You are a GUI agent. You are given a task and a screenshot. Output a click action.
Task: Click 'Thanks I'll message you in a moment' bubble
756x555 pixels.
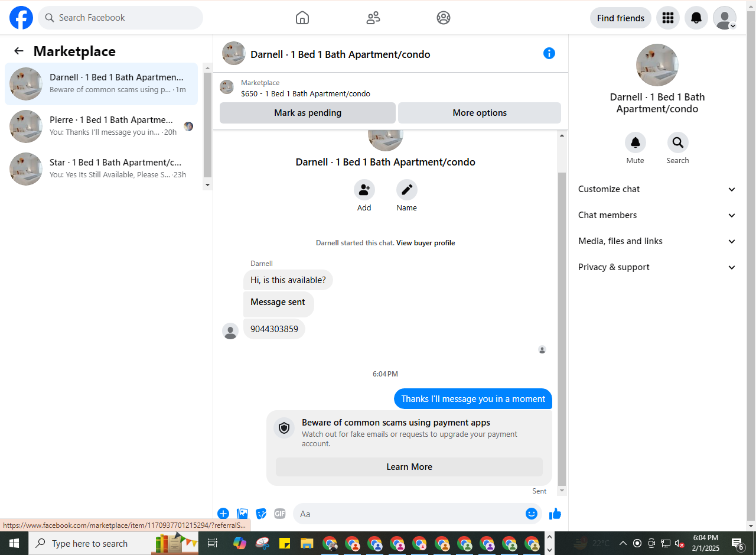coord(473,398)
